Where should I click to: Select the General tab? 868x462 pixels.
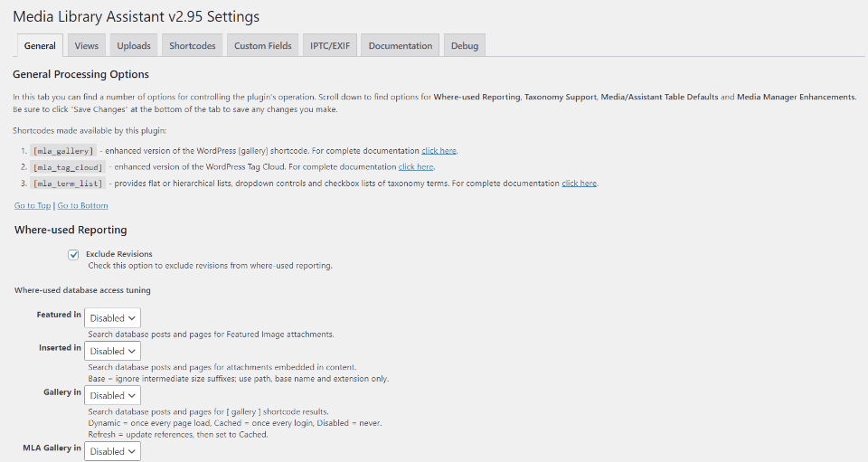[x=40, y=46]
